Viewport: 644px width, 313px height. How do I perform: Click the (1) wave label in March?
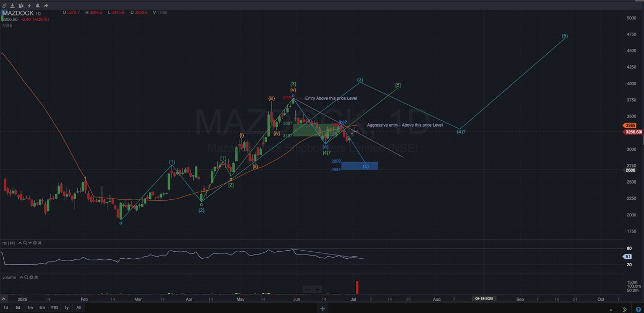pos(172,162)
